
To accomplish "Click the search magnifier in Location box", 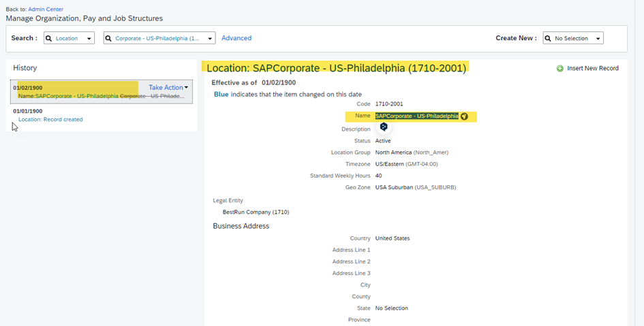I will [49, 38].
